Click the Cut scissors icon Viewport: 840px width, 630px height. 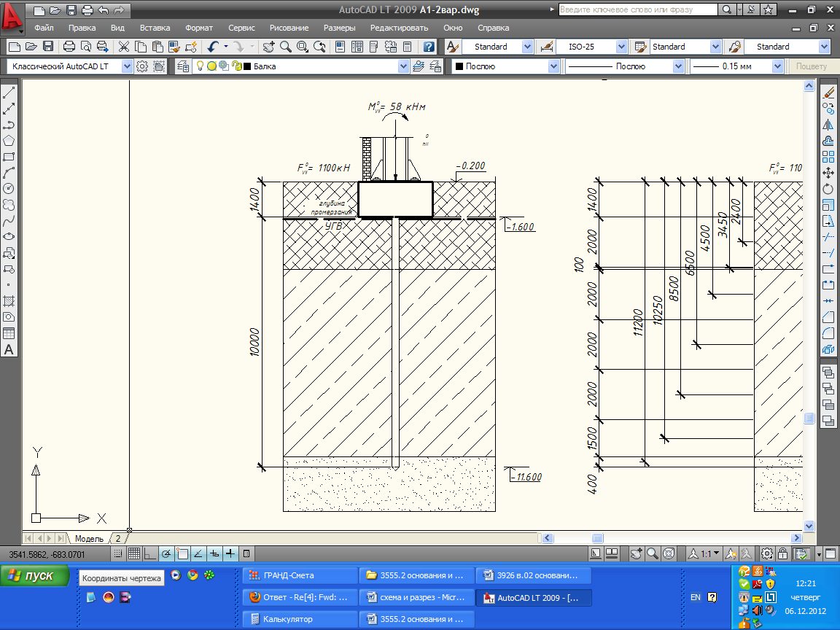click(124, 47)
